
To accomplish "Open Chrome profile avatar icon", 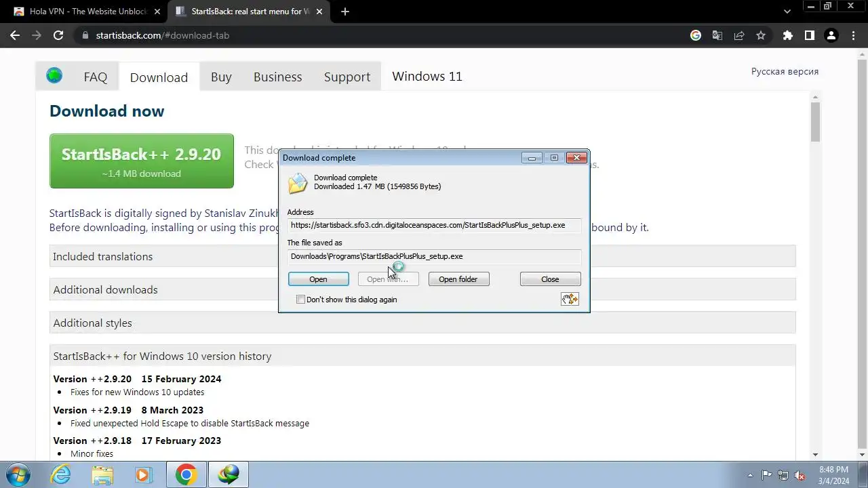I will pos(831,35).
